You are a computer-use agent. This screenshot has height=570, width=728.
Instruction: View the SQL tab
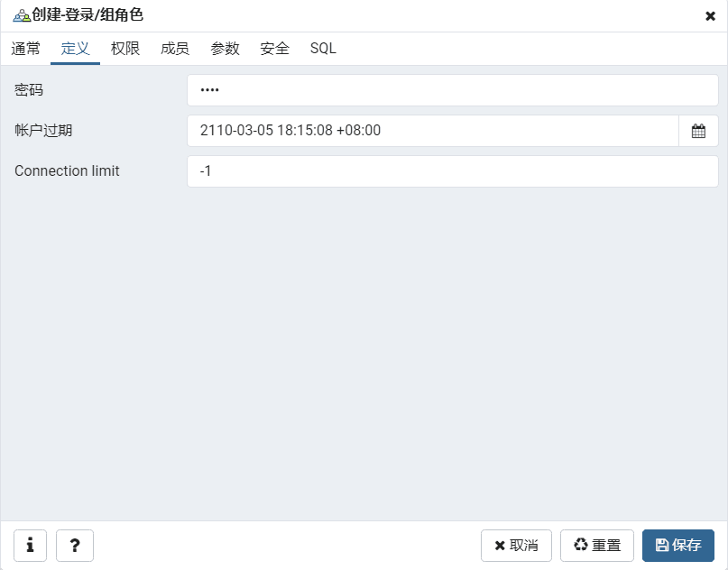(x=323, y=49)
